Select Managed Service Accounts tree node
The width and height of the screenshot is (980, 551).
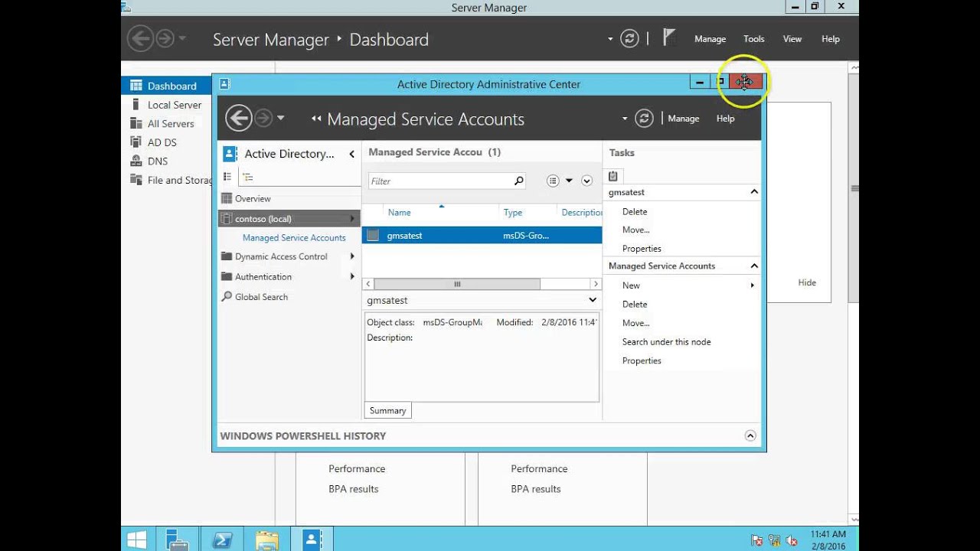point(294,238)
